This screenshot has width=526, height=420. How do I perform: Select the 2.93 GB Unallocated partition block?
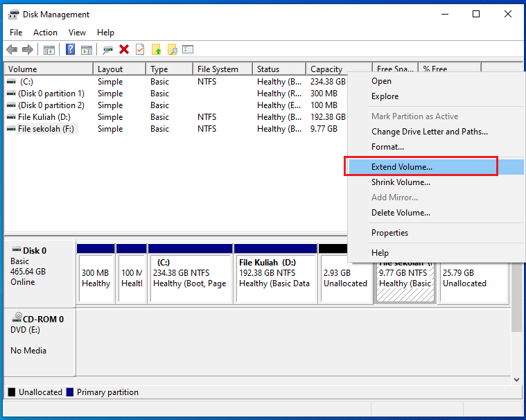click(345, 278)
